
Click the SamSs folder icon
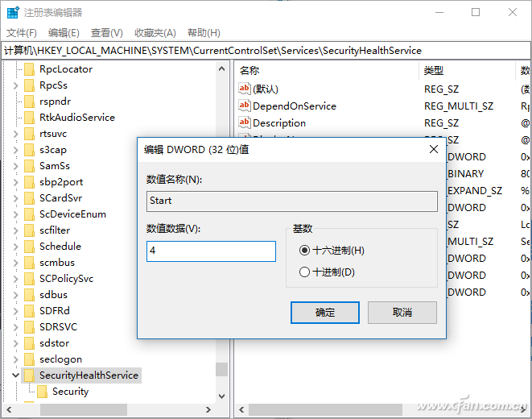(x=30, y=166)
